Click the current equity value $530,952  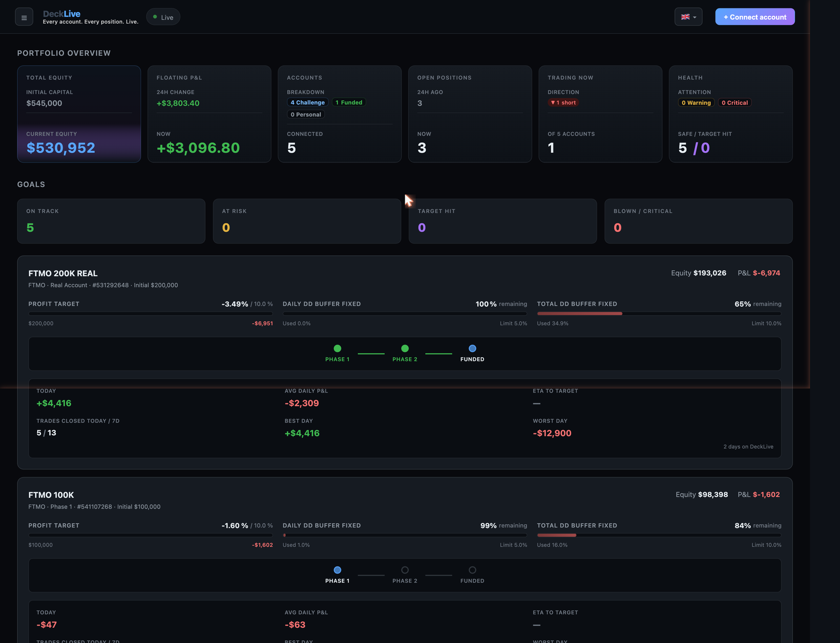(61, 148)
